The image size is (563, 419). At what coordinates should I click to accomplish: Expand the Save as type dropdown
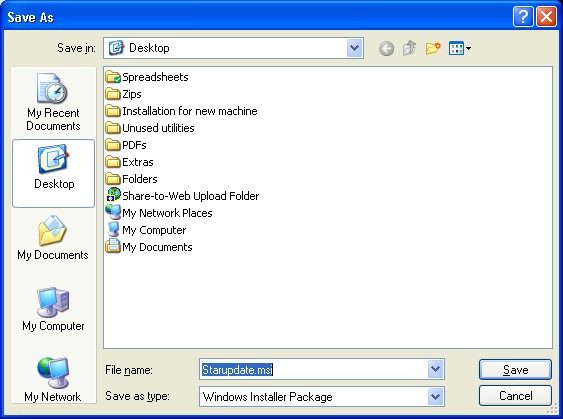pos(436,396)
